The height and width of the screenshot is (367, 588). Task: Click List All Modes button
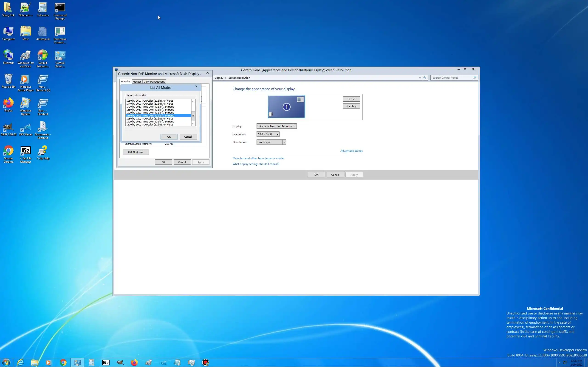click(x=136, y=152)
